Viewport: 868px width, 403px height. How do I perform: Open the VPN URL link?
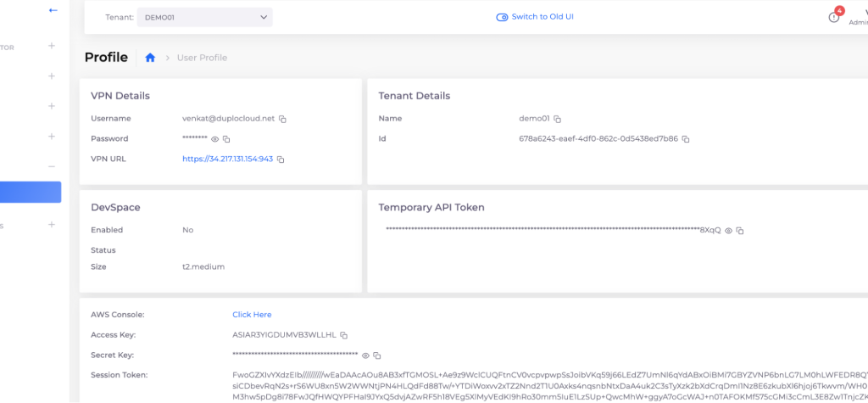tap(227, 160)
